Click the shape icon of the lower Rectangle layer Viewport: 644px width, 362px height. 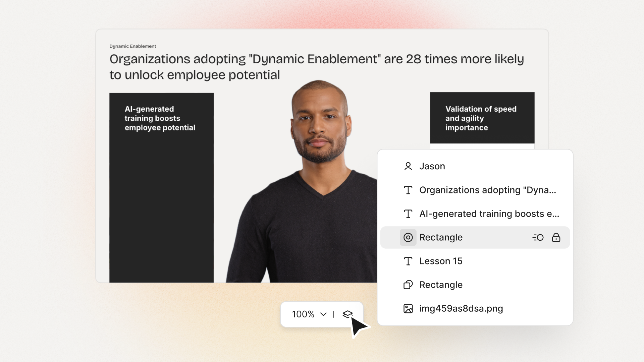pos(408,285)
